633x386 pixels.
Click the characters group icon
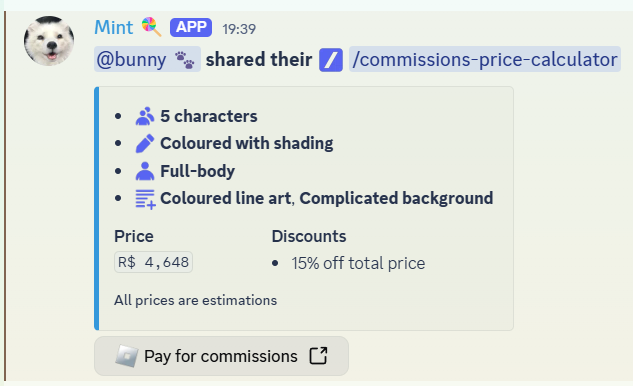pos(145,116)
